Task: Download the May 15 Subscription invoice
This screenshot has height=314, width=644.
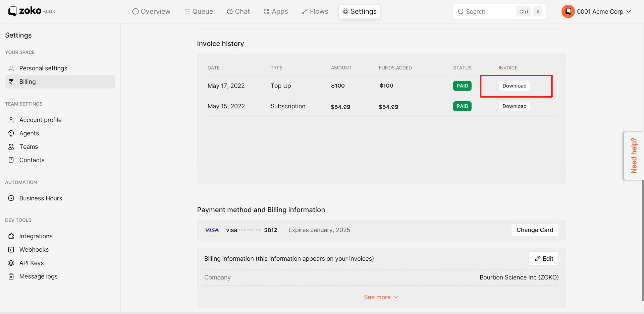Action: [514, 106]
